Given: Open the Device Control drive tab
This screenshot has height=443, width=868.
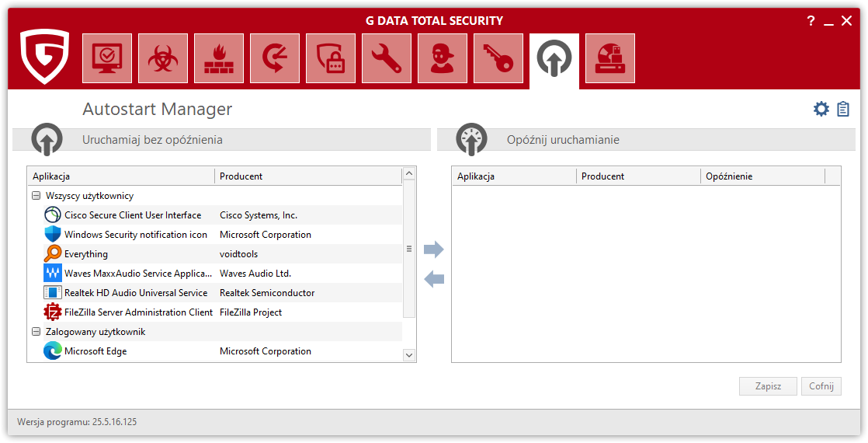Looking at the screenshot, I should (x=610, y=58).
